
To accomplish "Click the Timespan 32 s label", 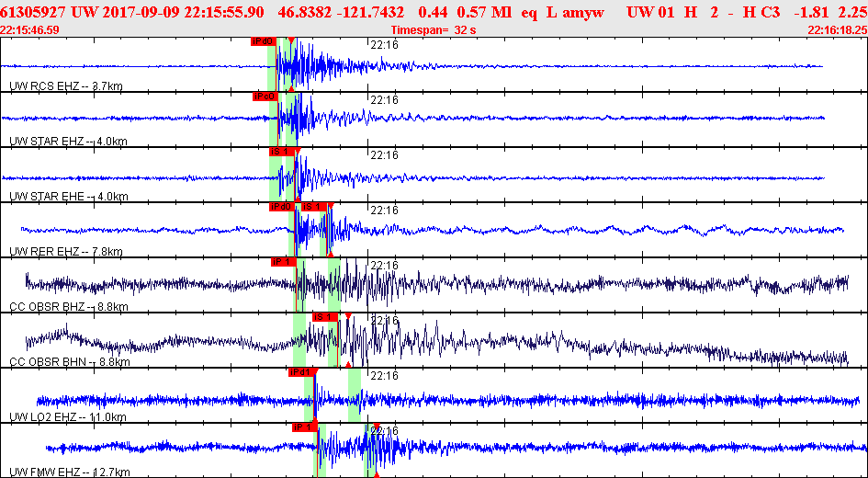I will point(434,30).
